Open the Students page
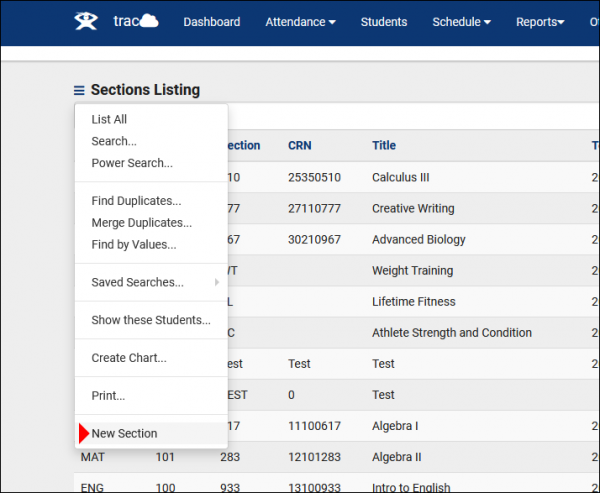 coord(384,22)
